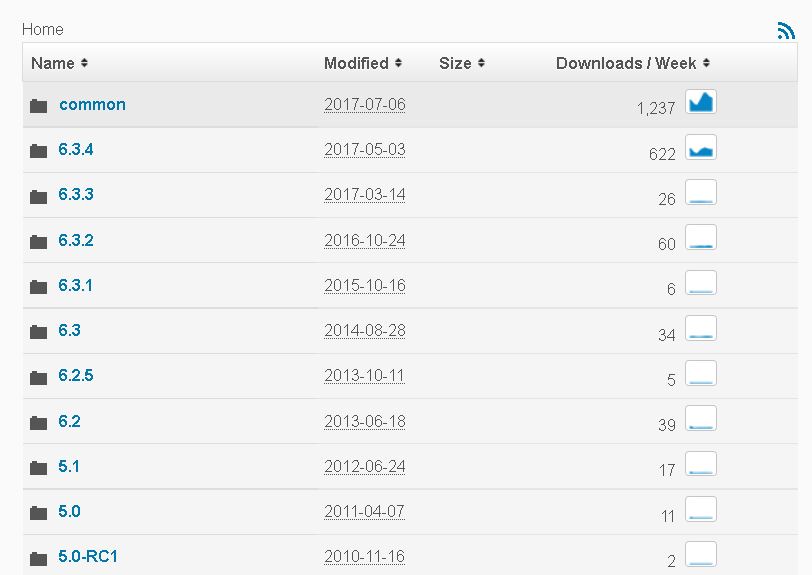This screenshot has width=812, height=575.
Task: View weekly downloads chart for 6.2
Action: pos(701,419)
